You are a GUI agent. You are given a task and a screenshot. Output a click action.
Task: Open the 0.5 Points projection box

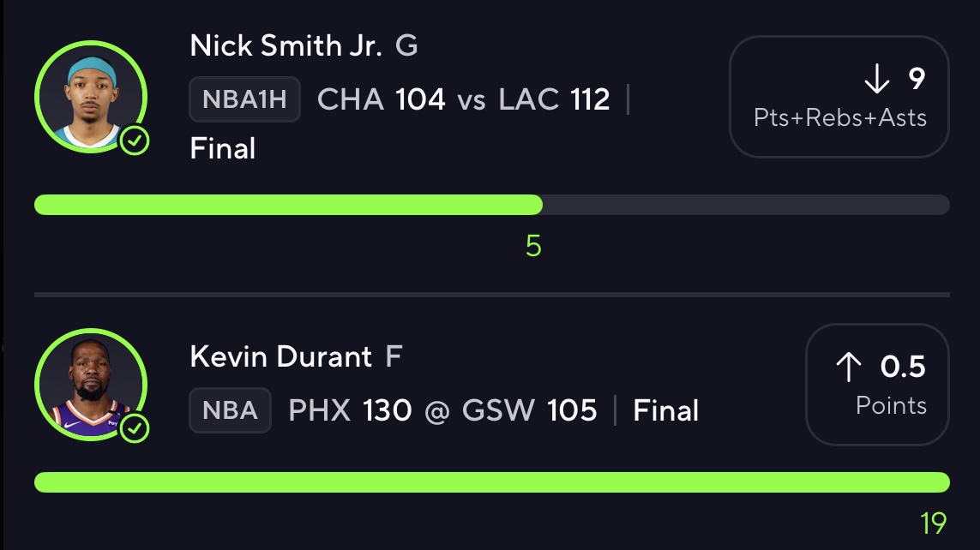pyautogui.click(x=877, y=385)
